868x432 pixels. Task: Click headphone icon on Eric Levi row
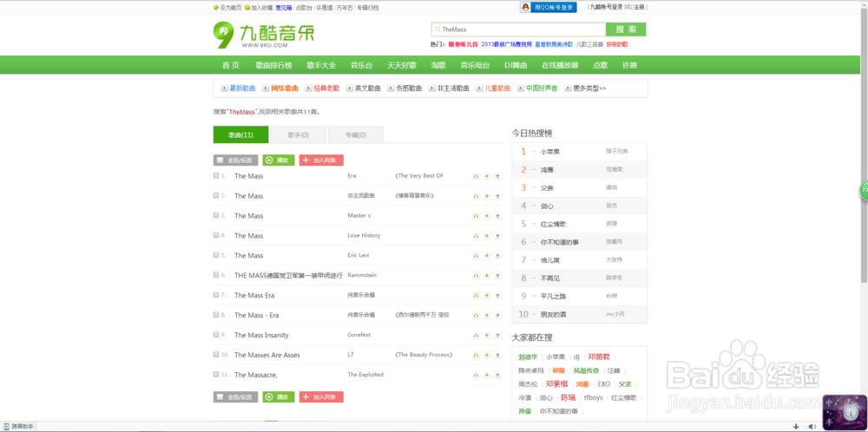pos(476,256)
